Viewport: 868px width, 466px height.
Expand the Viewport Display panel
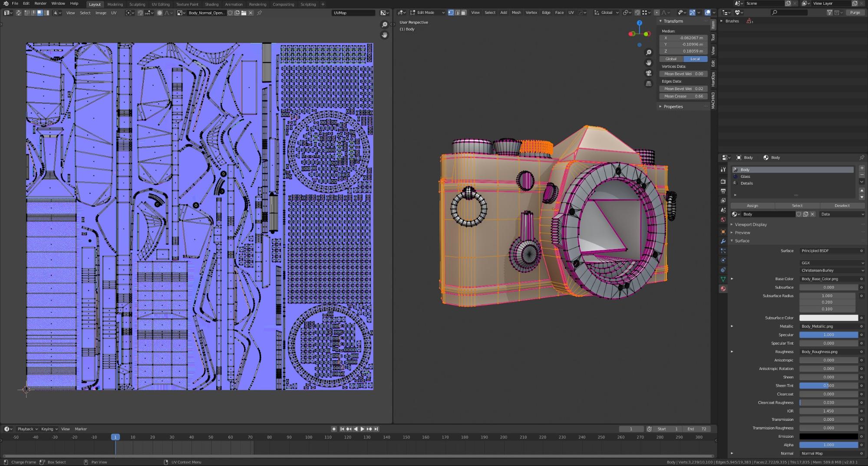[x=750, y=224]
